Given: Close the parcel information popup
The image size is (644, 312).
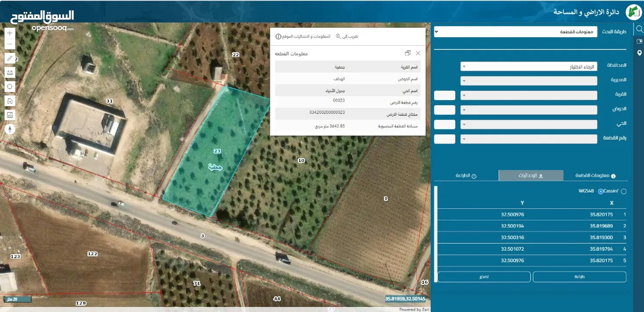Looking at the screenshot, I should coord(418,53).
